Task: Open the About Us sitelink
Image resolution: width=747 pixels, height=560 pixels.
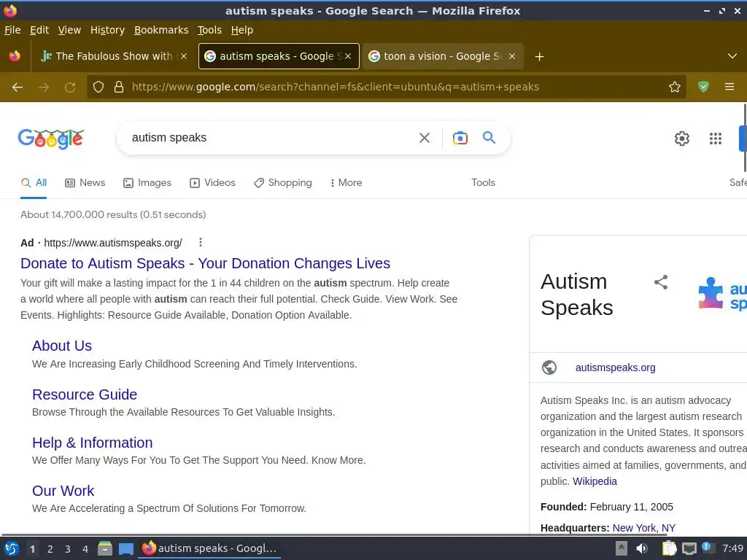Action: pos(62,346)
